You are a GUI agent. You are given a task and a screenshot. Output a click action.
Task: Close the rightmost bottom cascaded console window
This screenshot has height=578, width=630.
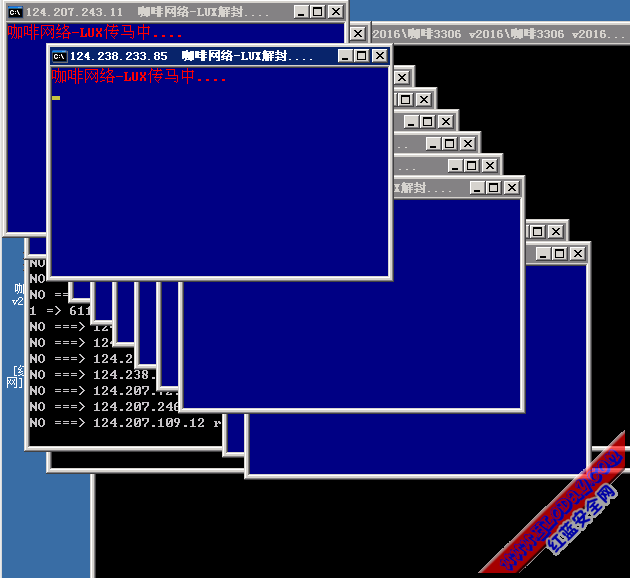click(x=578, y=254)
